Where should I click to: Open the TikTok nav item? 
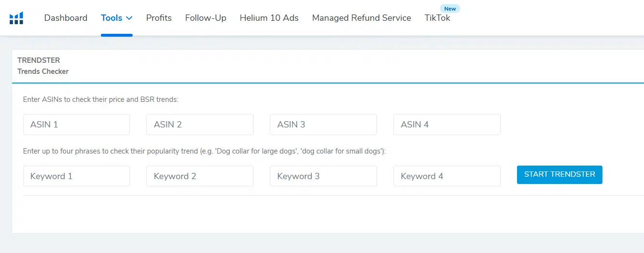click(437, 18)
